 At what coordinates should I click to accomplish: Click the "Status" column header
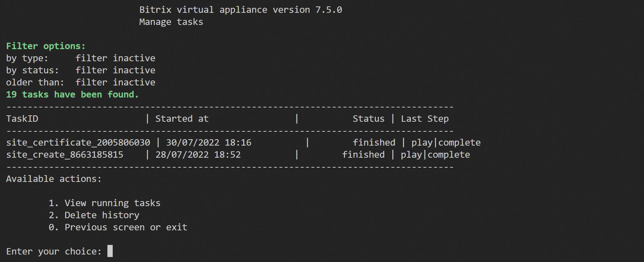(x=368, y=119)
